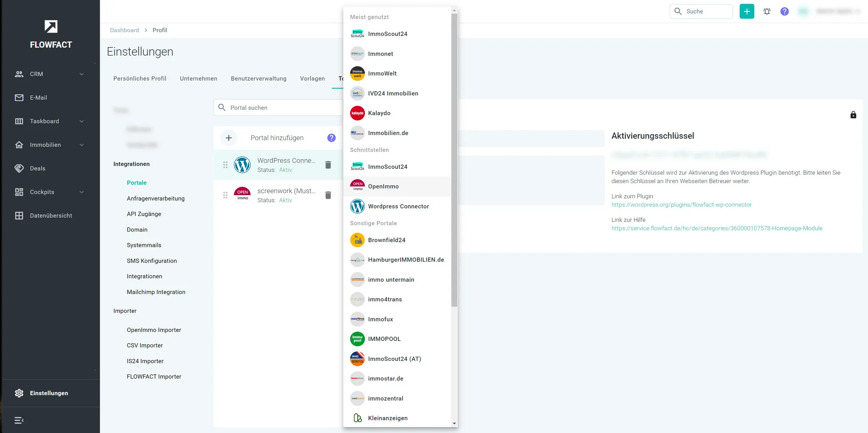Open Vorlagen tab

(x=312, y=78)
